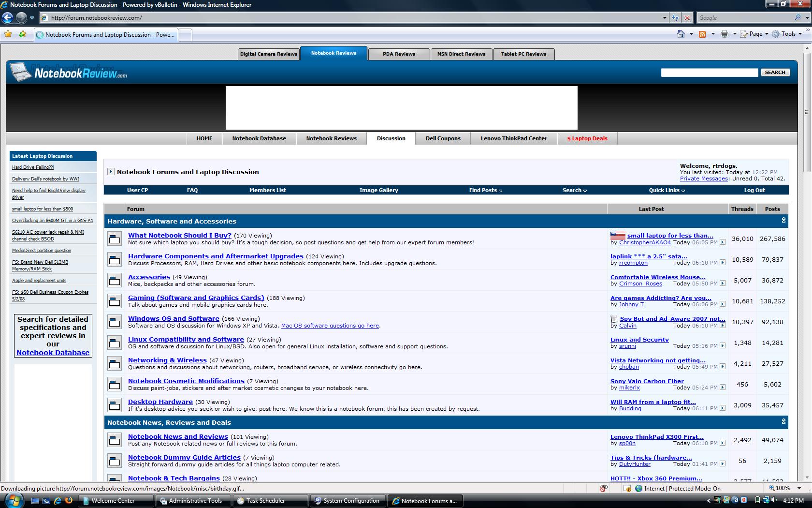Click the privacy report eye icon in status bar

[x=604, y=489]
